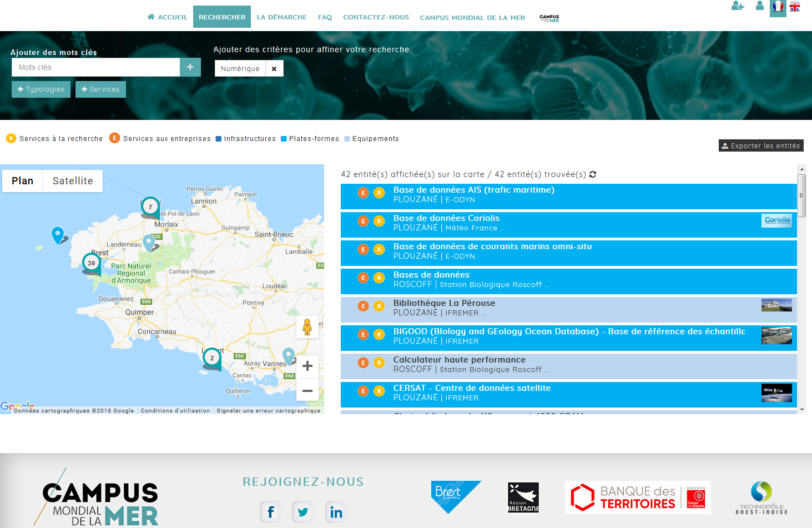Switch language to French flag

click(x=778, y=7)
